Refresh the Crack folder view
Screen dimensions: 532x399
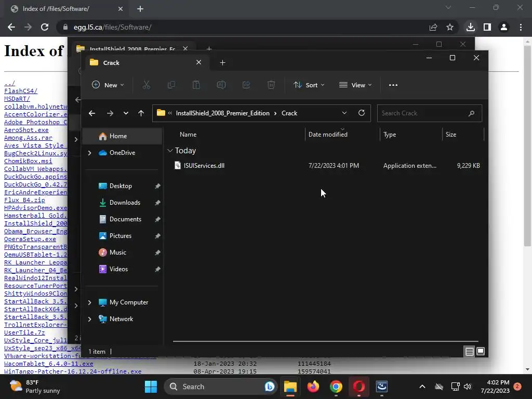coord(362,113)
